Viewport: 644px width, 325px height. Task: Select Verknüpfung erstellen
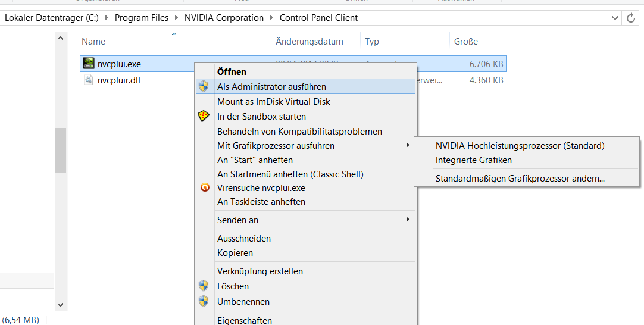(305, 271)
